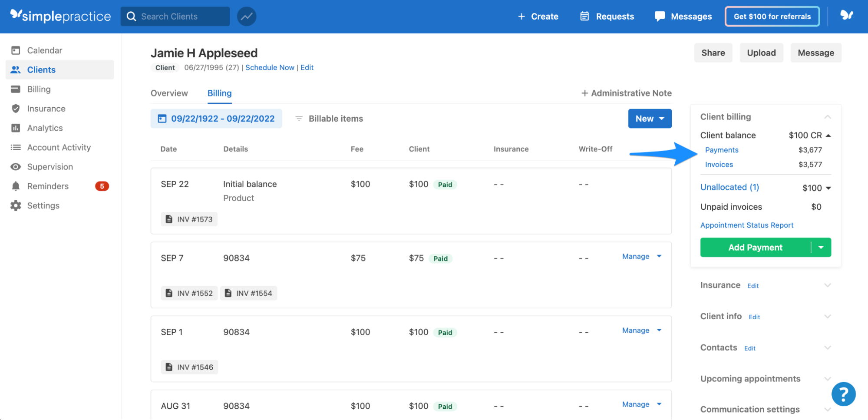Expand the Upcoming appointments section
Viewport: 868px width, 420px height.
(750, 378)
